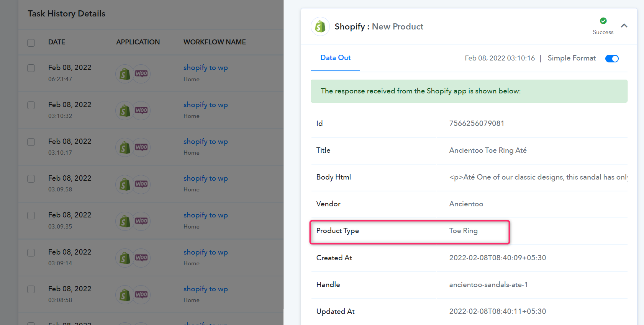Check the box for the 03:09:58 task
The height and width of the screenshot is (325, 644).
point(31,179)
